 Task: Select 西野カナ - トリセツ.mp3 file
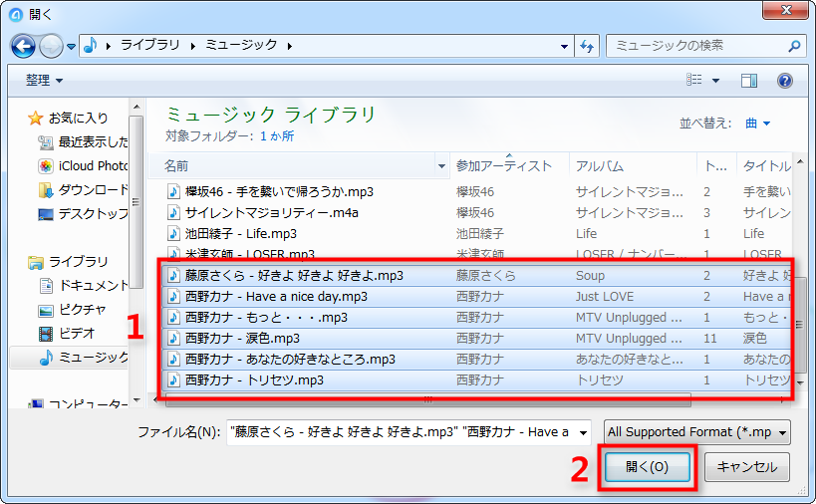(254, 379)
